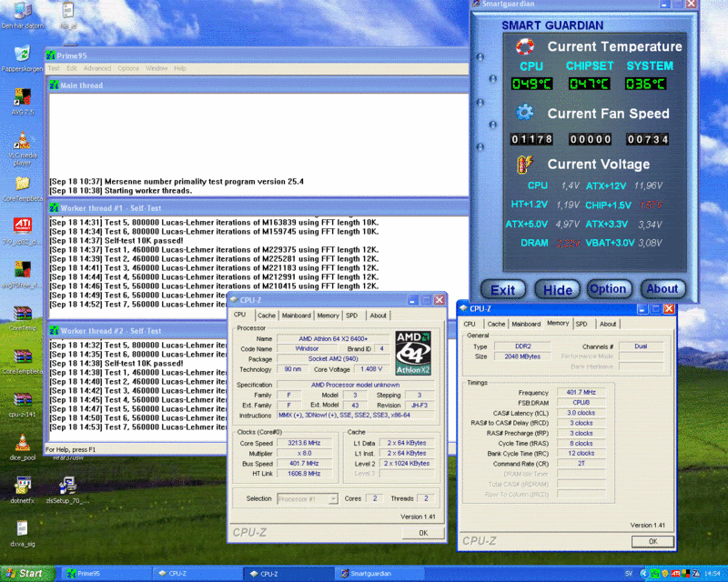
Task: Click the Worker thread #1 window icon
Action: [54, 208]
